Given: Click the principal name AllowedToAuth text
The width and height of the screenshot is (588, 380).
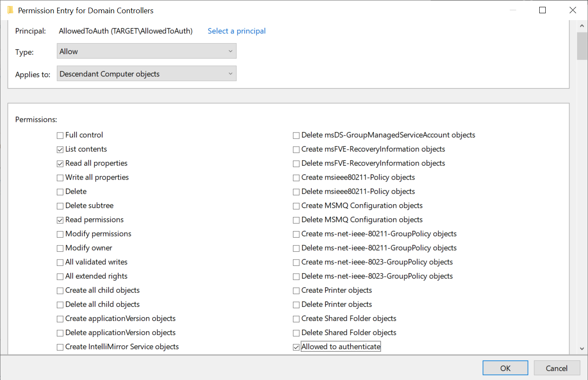Looking at the screenshot, I should coord(126,31).
